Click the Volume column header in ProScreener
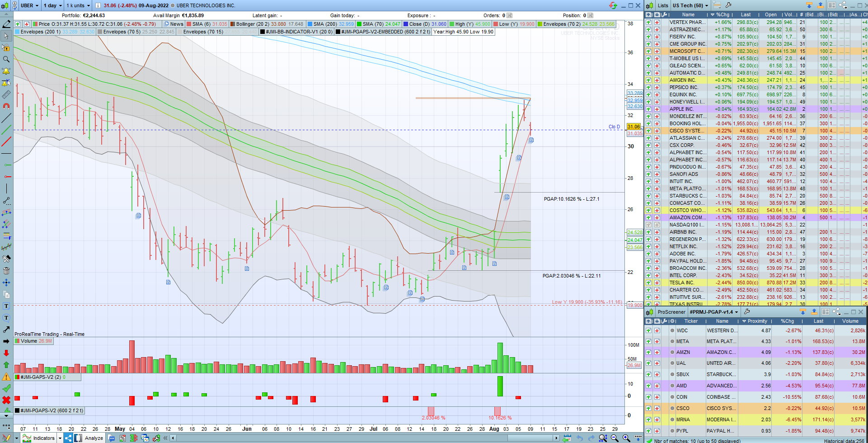 click(x=850, y=321)
